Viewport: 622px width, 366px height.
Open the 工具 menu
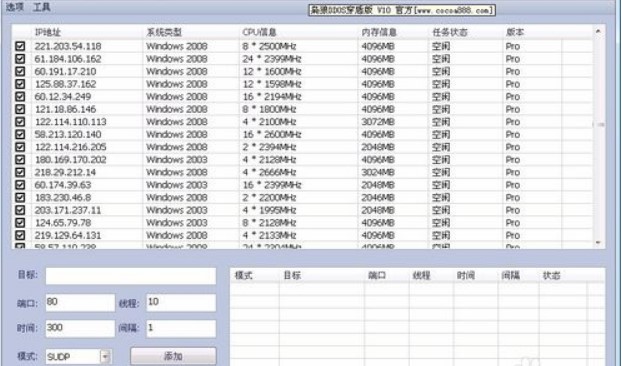click(42, 7)
